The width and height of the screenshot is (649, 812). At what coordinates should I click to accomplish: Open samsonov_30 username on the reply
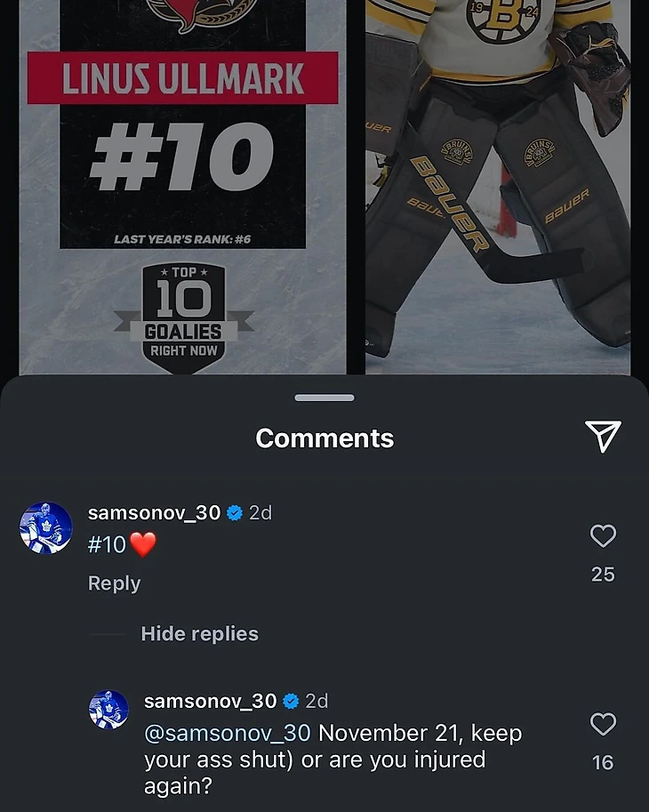(210, 701)
